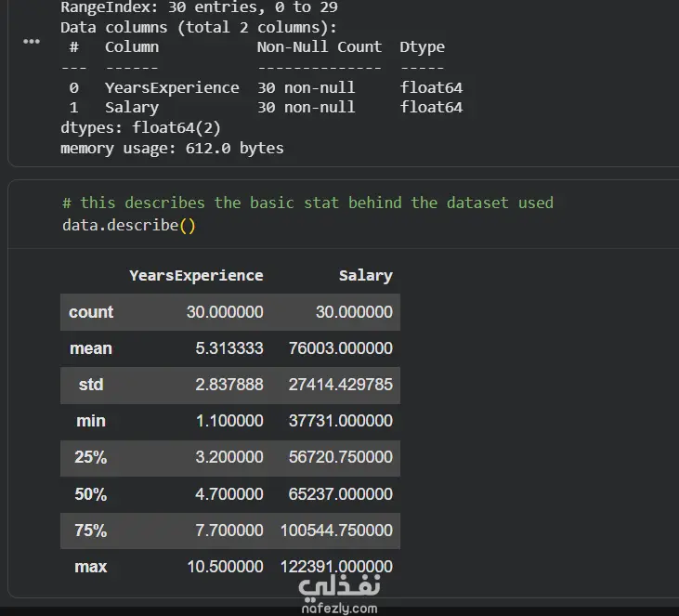Click the comment line in the code cell

[307, 203]
